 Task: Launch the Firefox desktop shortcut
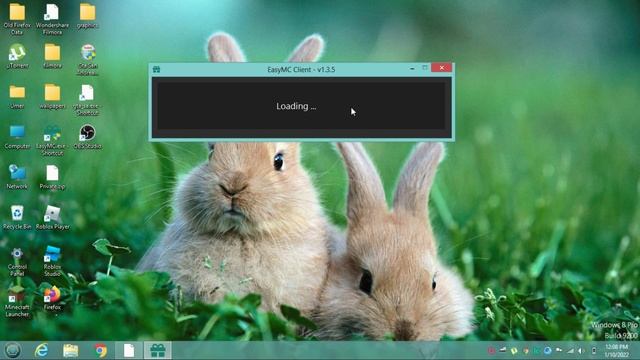[x=52, y=298]
